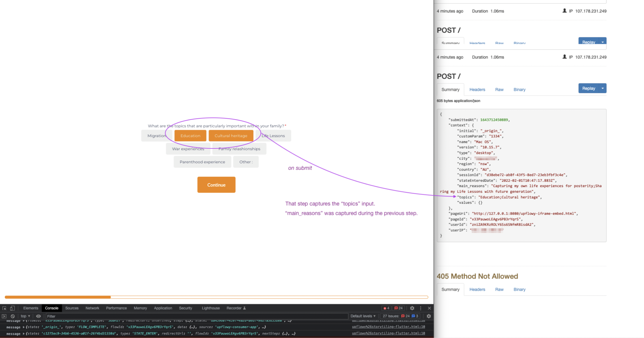Screen dimensions: 644x338
Task: Open Raw tab of 605-byte request
Action: [x=499, y=90]
